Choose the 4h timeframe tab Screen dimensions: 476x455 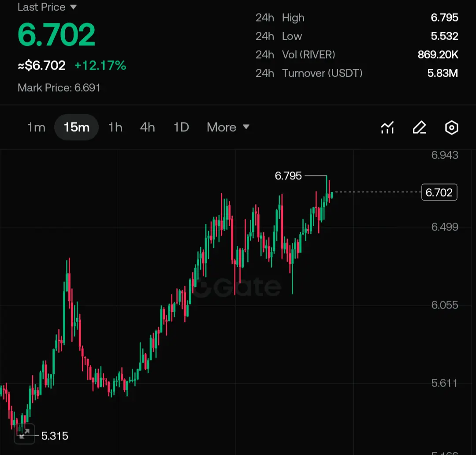[x=148, y=127]
